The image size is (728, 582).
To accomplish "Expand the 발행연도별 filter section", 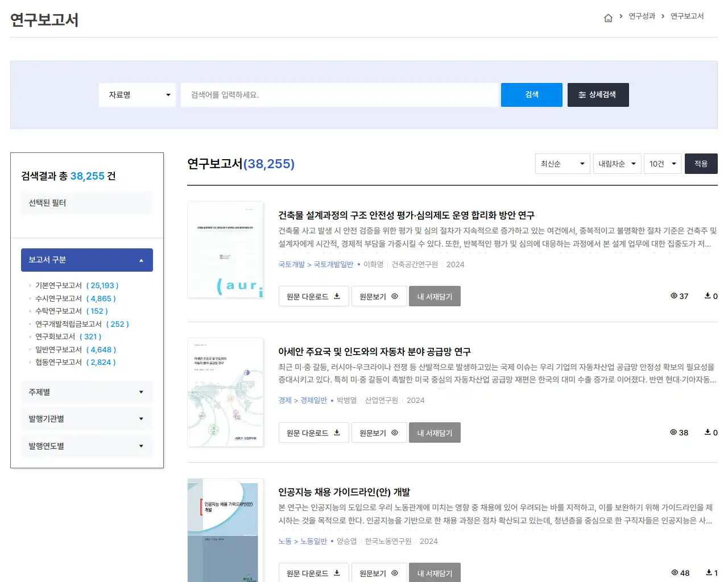I will click(86, 446).
